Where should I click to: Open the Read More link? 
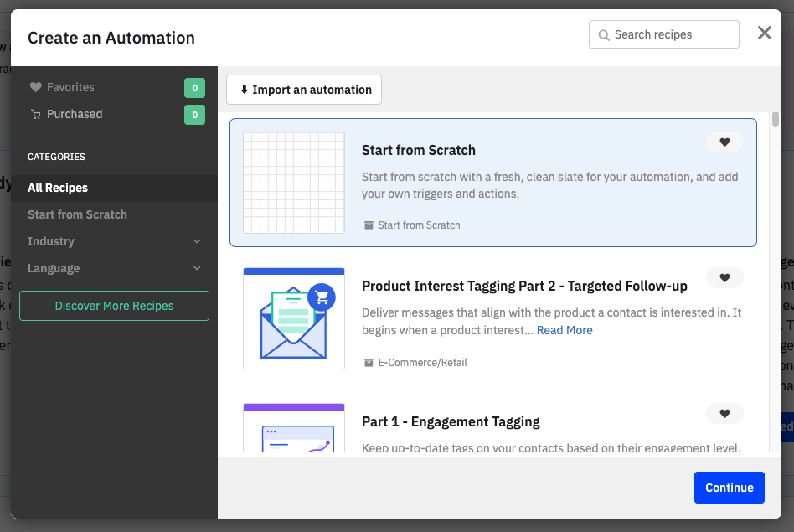(565, 330)
